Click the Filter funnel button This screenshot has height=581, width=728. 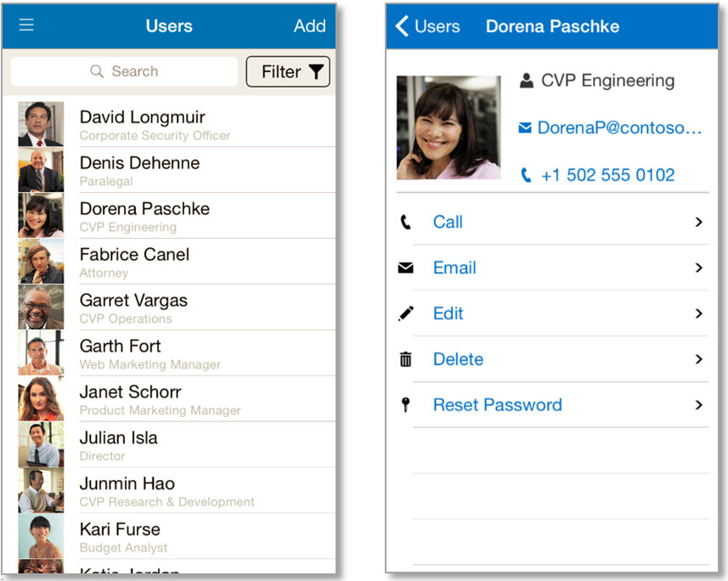pyautogui.click(x=288, y=71)
